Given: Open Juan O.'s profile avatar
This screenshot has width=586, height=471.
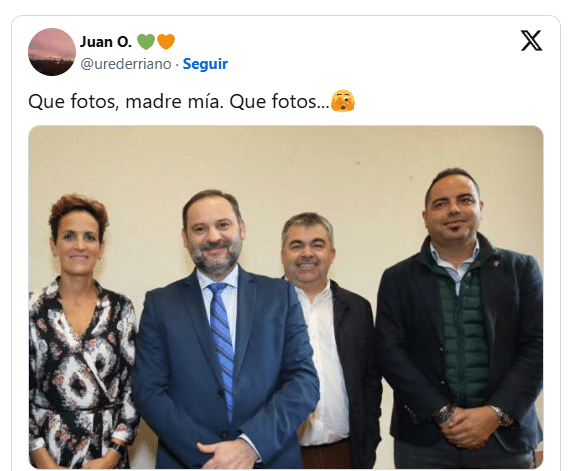Looking at the screenshot, I should pos(52,52).
